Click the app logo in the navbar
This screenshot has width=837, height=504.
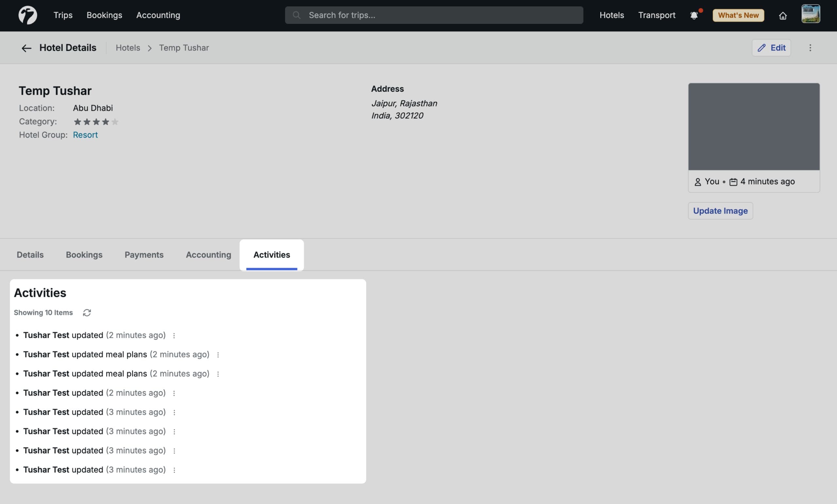click(27, 15)
